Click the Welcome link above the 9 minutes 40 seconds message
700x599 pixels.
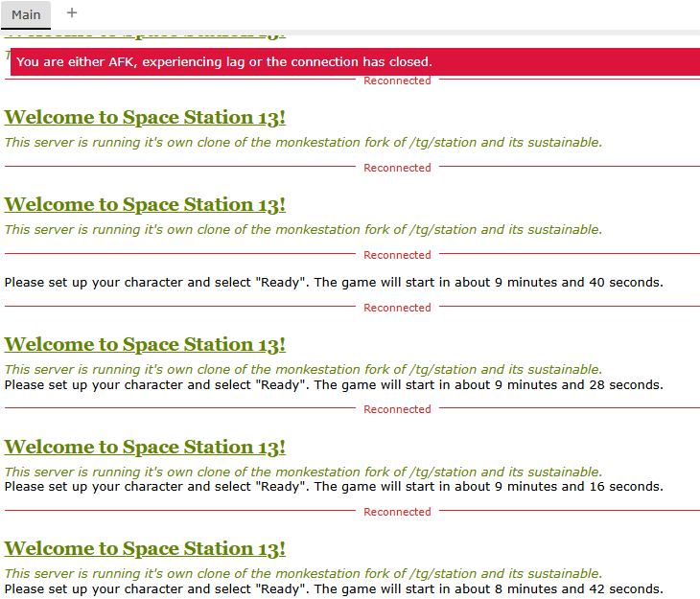(145, 205)
